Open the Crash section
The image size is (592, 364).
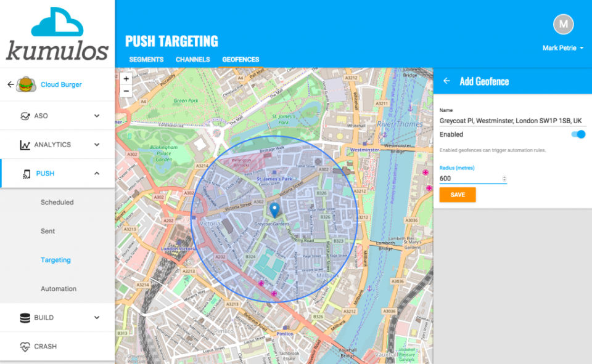45,346
